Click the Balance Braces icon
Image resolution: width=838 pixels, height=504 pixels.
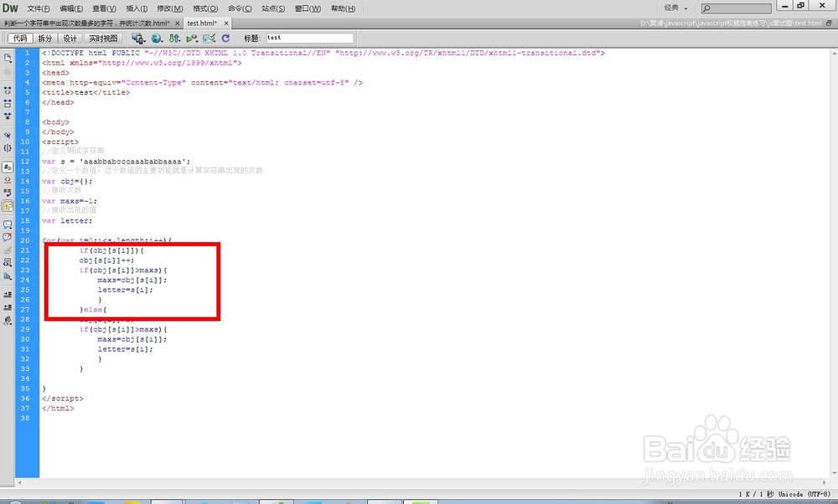click(8, 148)
